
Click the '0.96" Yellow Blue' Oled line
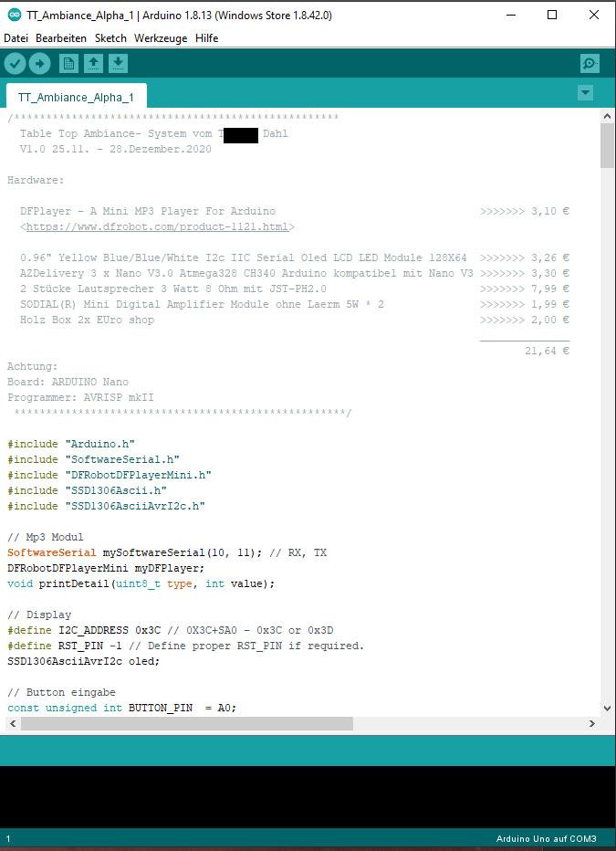pos(244,257)
